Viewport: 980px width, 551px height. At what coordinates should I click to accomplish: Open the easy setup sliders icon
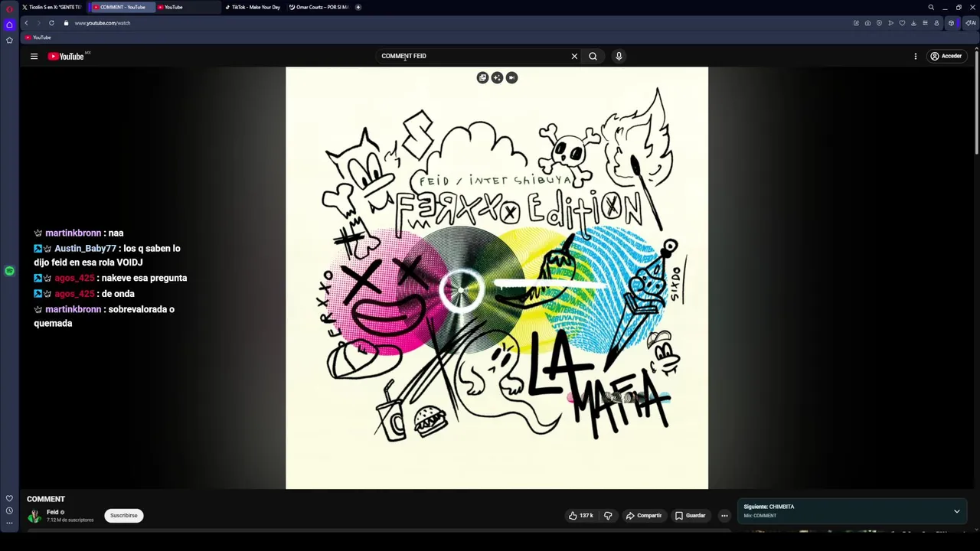coord(925,23)
